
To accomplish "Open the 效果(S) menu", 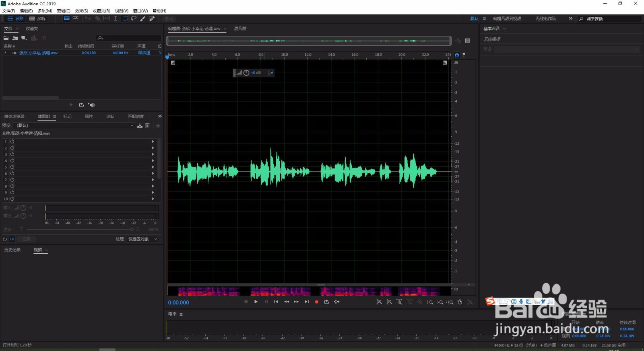I will click(81, 11).
